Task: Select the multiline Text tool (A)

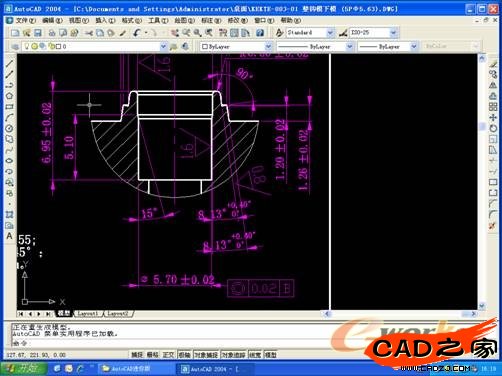Action: pyautogui.click(x=9, y=236)
